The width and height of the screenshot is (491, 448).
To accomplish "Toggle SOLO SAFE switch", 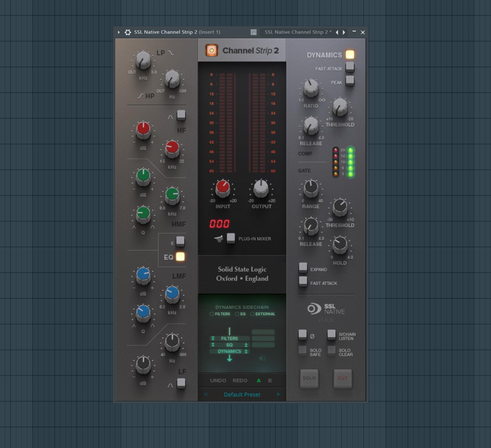I will [303, 351].
